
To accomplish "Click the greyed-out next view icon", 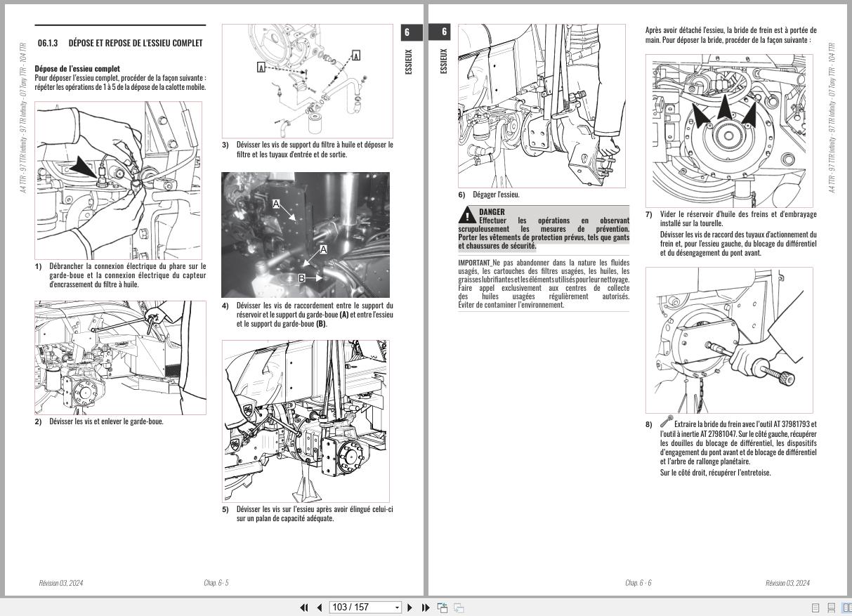I will (x=459, y=608).
